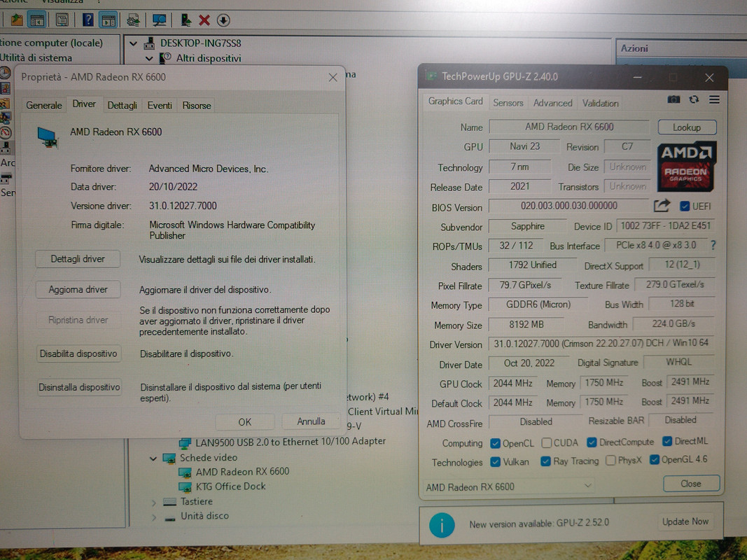Click the red X uninstall device toolbar icon

tap(204, 20)
